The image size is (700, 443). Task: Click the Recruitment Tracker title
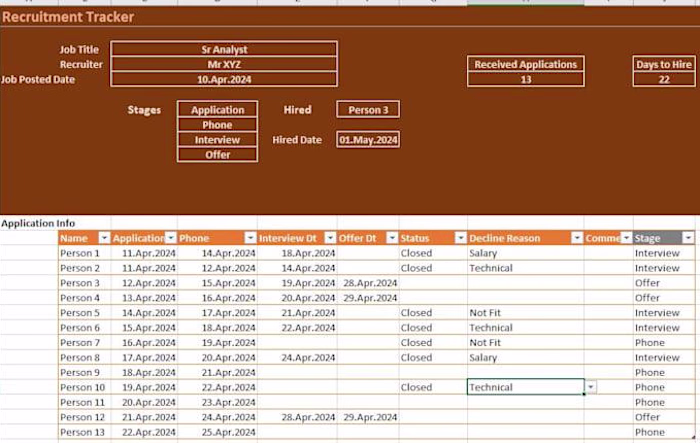coord(68,17)
